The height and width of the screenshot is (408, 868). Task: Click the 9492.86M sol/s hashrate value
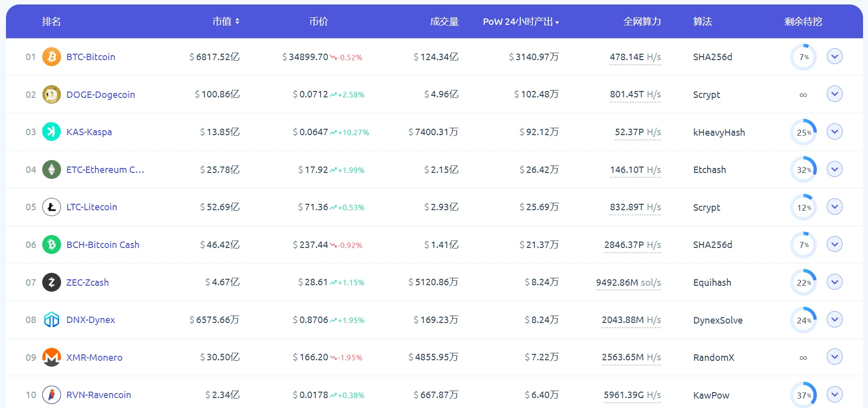tap(629, 282)
